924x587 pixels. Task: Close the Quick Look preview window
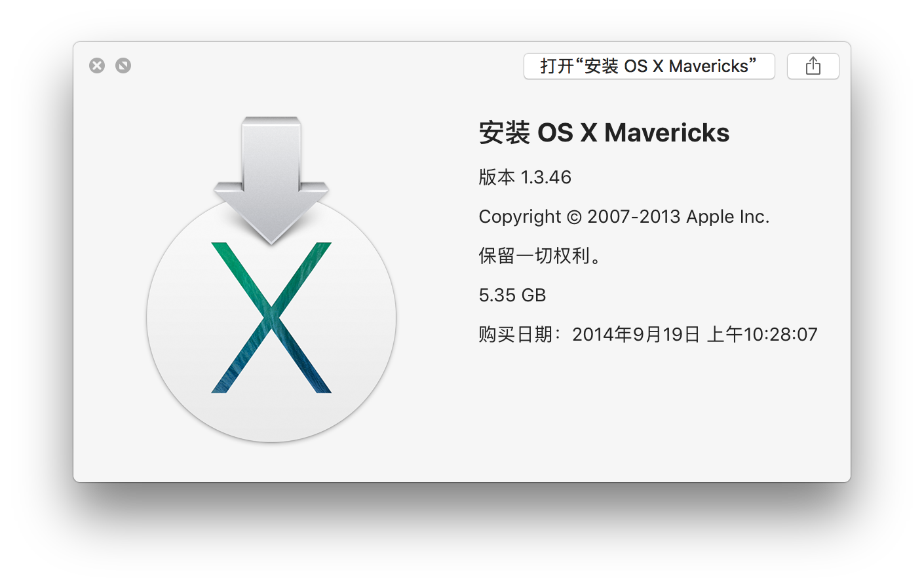97,66
